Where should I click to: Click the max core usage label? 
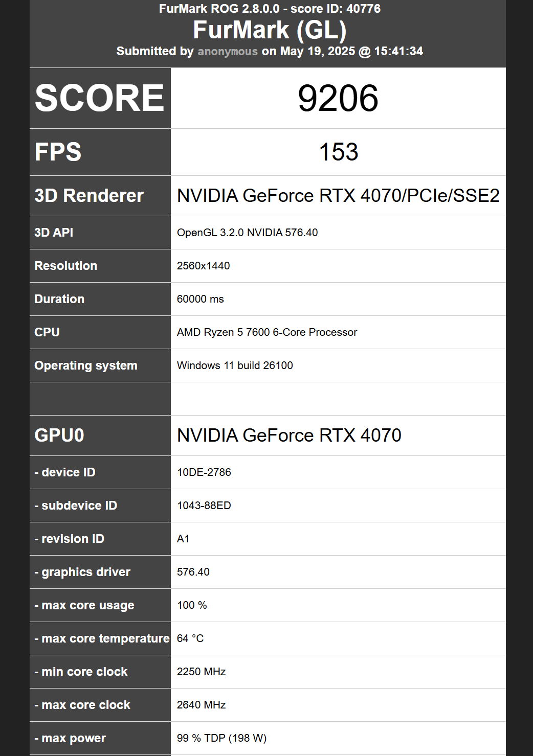coord(84,605)
